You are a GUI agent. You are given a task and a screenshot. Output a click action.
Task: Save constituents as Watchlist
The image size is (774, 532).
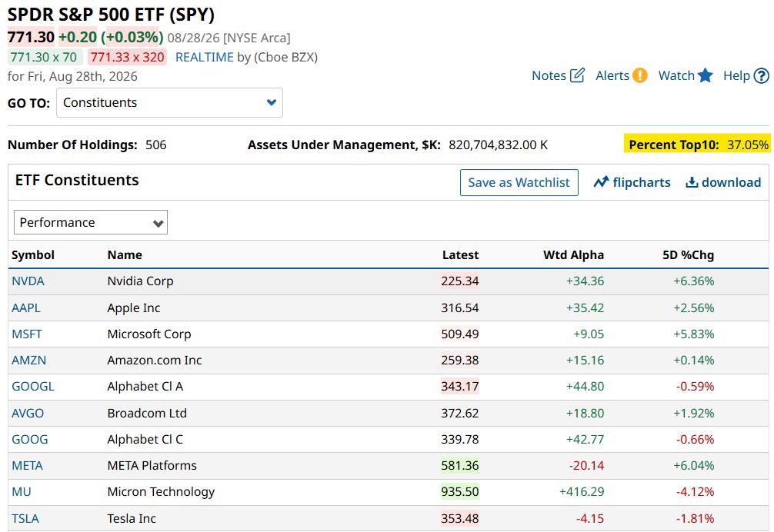[519, 182]
